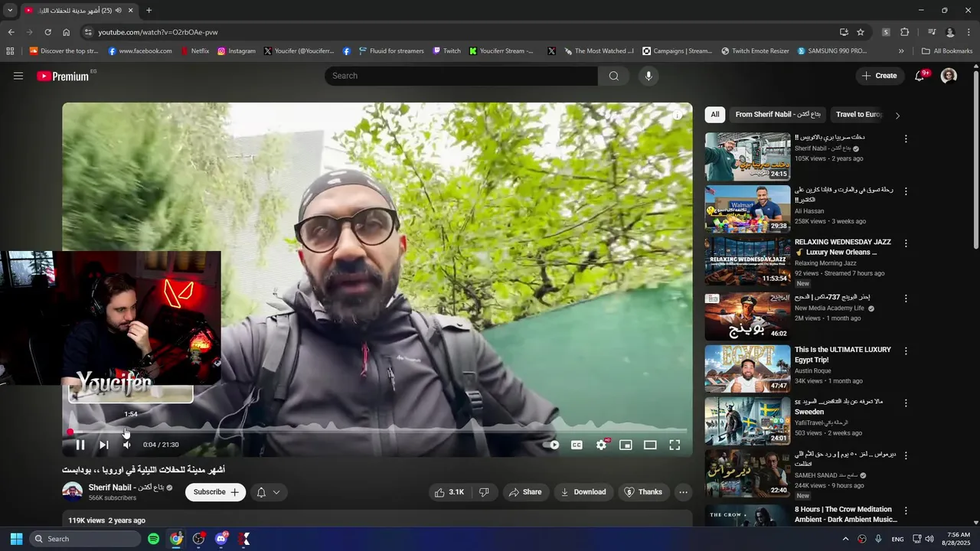This screenshot has width=980, height=551.
Task: Toggle the autoplay switch
Action: point(552,445)
